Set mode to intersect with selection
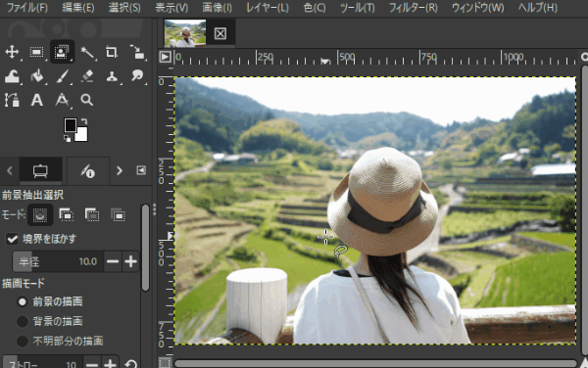The width and height of the screenshot is (588, 368). 119,215
